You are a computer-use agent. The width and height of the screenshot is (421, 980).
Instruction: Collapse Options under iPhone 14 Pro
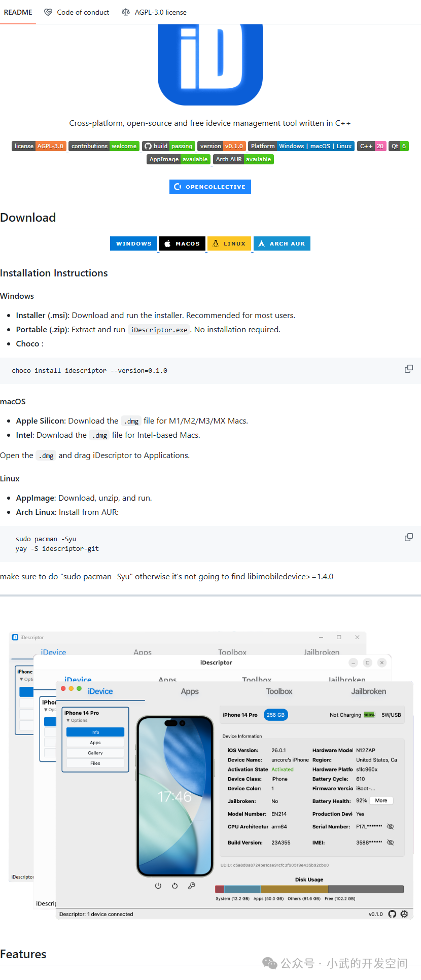[x=77, y=720]
